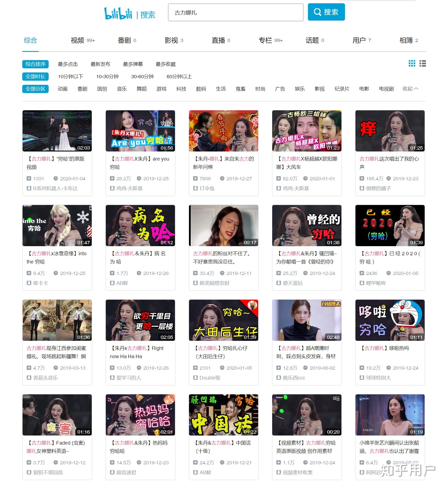Screen dimensions: 448x486
Task: Click clock icon beside 2019-12-11 date
Action: click(x=222, y=273)
